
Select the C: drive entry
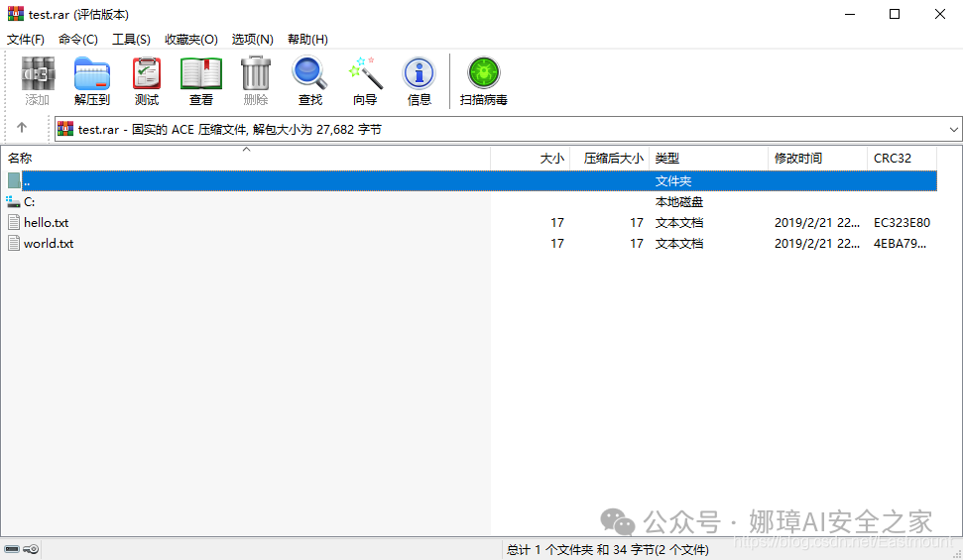point(29,201)
